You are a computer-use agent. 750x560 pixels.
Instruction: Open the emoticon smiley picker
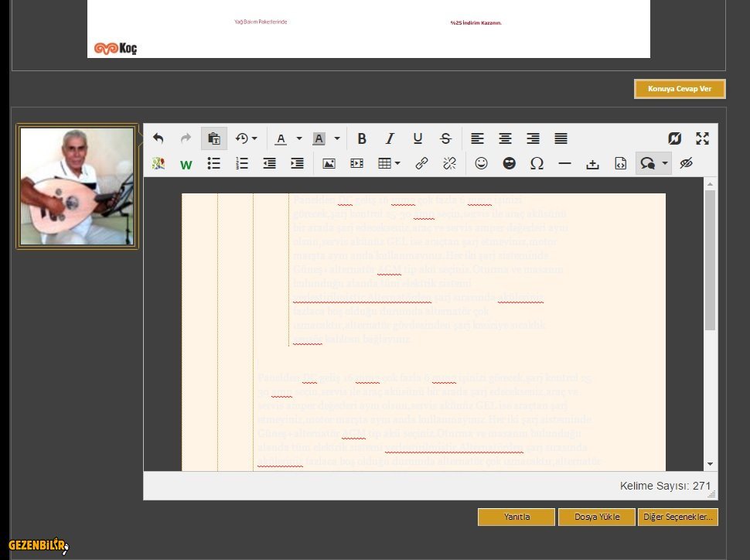click(x=482, y=163)
